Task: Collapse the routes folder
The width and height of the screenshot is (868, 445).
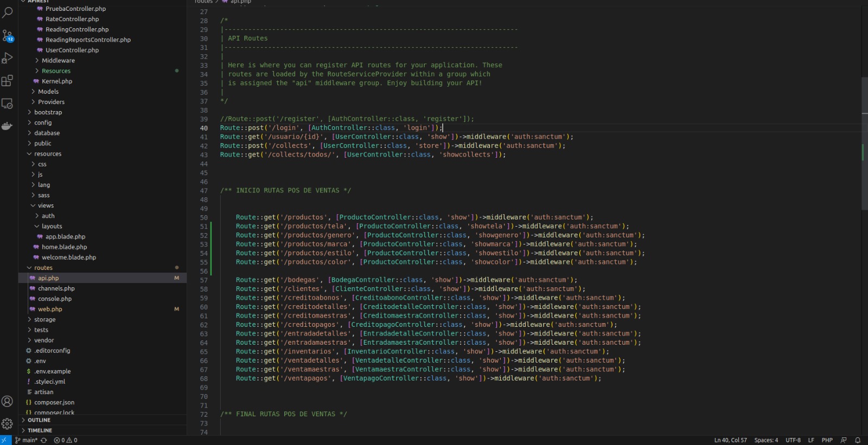Action: pos(43,268)
